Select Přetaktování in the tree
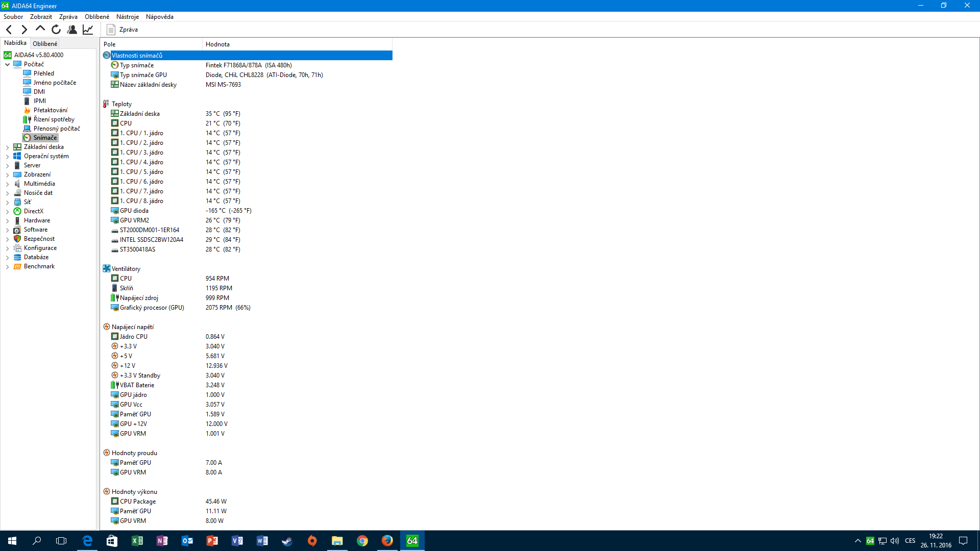 point(50,110)
